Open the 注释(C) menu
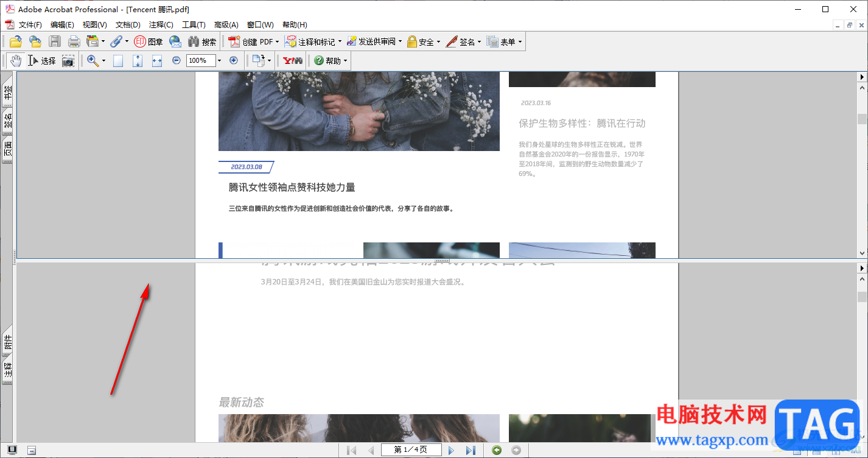Screen dimensions: 868x458 [x=161, y=25]
